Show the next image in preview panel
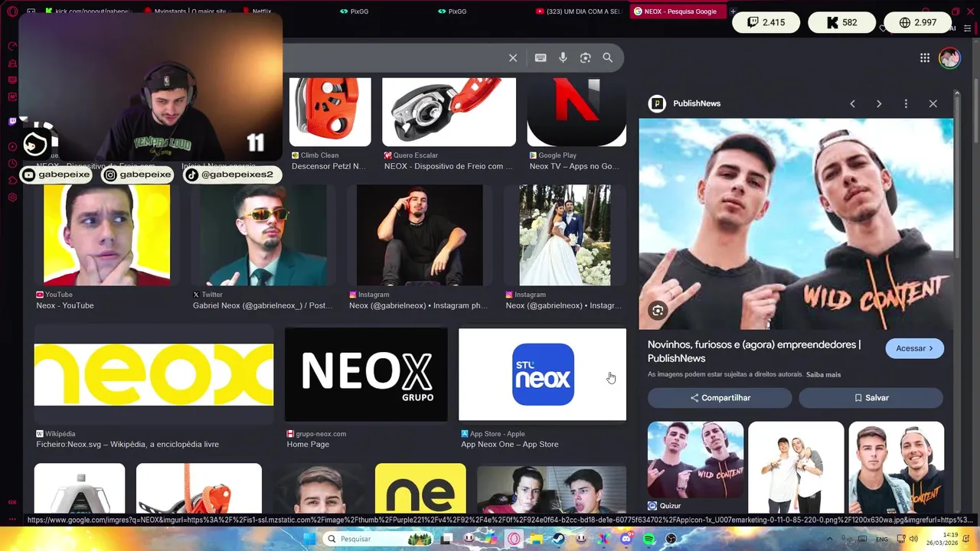 pyautogui.click(x=879, y=104)
